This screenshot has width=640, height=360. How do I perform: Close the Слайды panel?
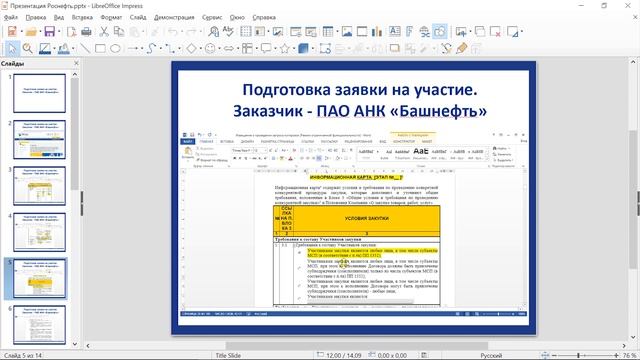pyautogui.click(x=76, y=63)
